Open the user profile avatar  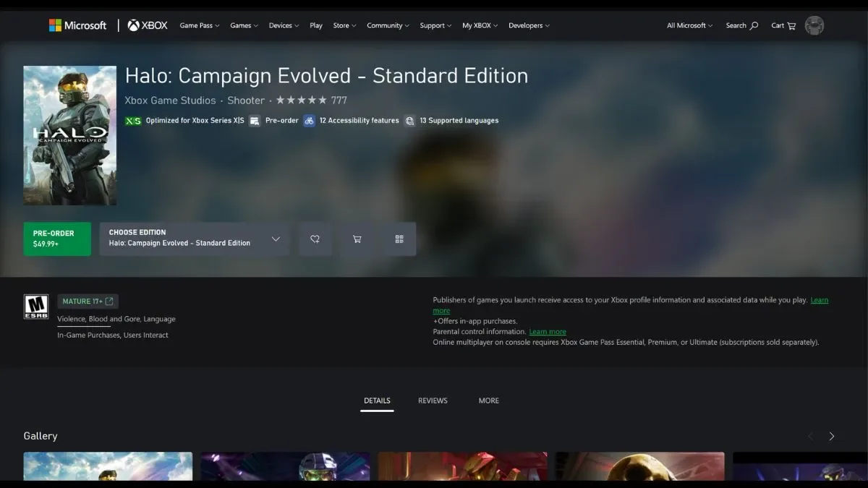coord(814,25)
